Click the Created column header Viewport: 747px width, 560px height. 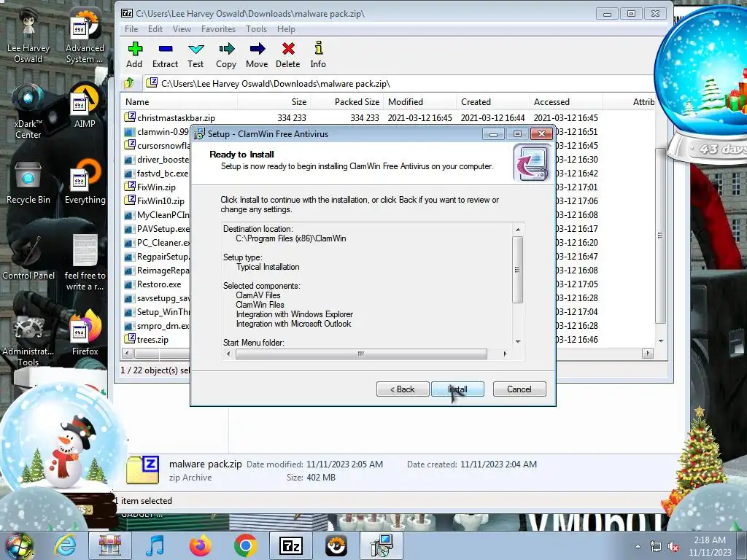coord(492,102)
